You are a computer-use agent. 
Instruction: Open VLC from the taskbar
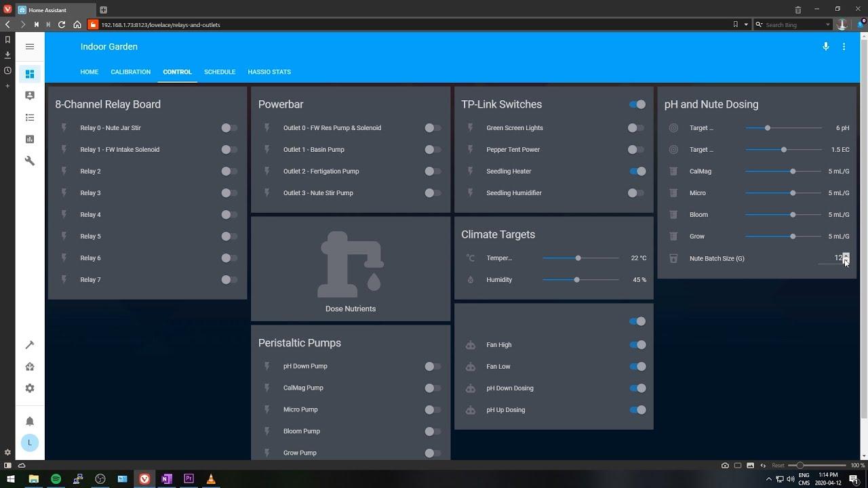click(211, 479)
